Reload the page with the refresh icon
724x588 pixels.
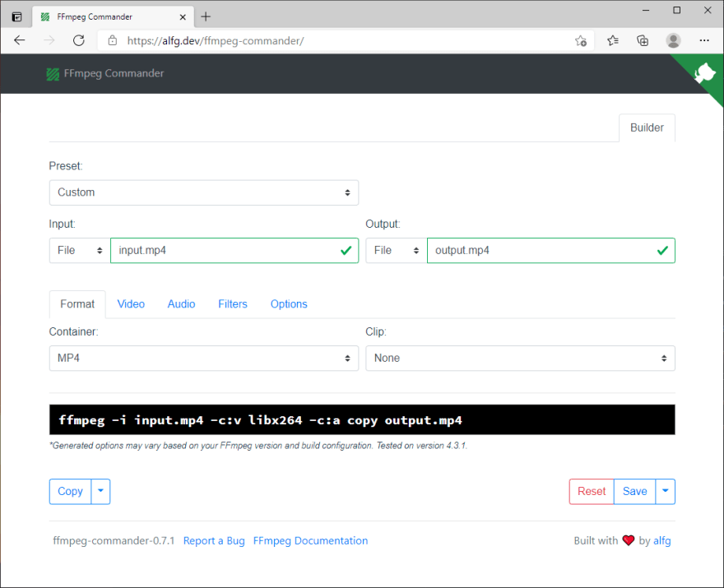tap(79, 40)
